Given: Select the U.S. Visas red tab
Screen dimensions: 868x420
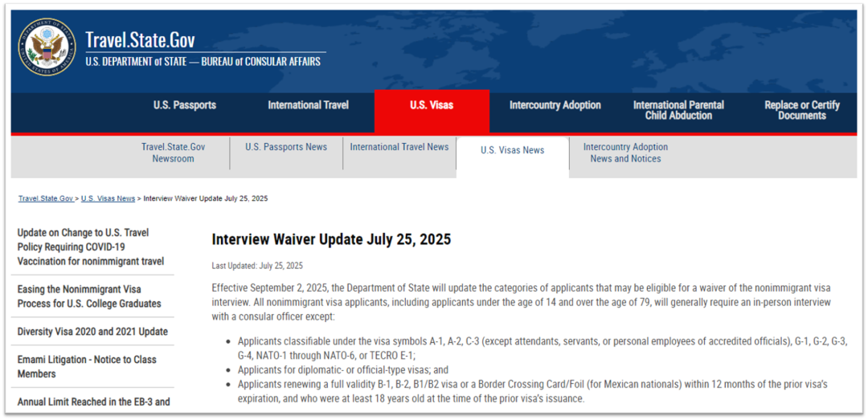Looking at the screenshot, I should click(x=432, y=105).
